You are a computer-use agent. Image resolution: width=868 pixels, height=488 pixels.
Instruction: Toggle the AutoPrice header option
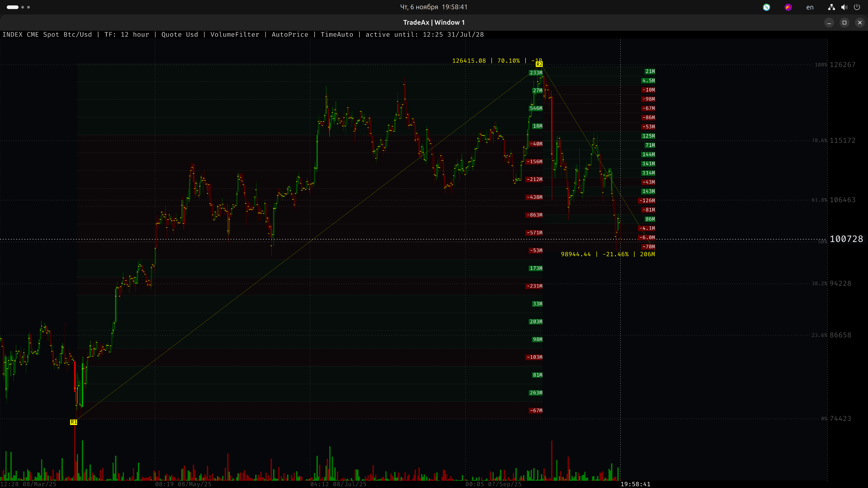[x=290, y=34]
